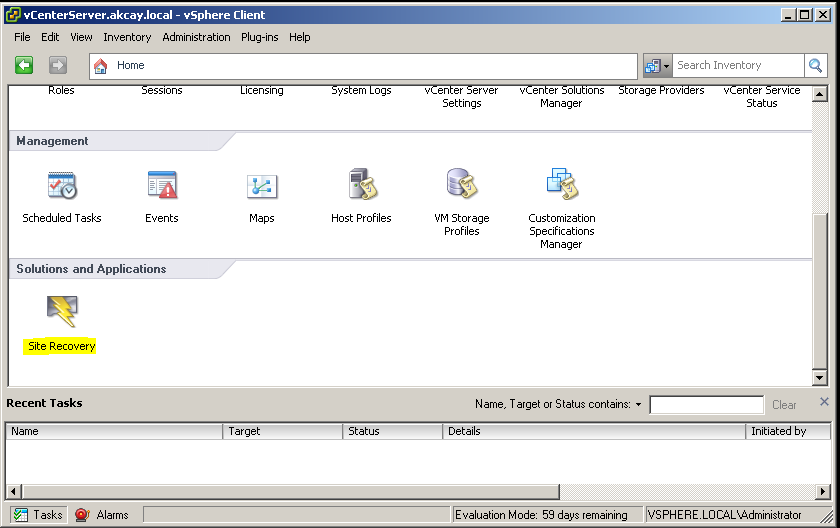Open vCenter Server Settings item
The width and height of the screenshot is (840, 528).
click(461, 97)
